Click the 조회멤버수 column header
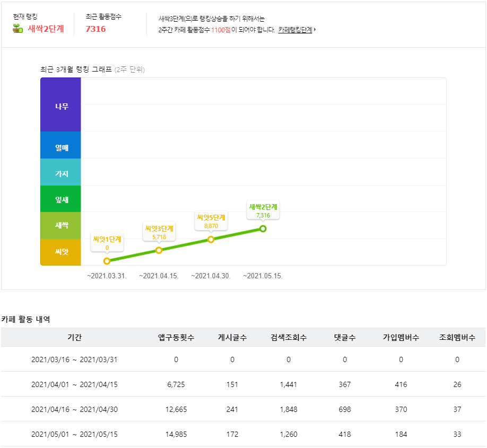Image resolution: width=487 pixels, height=448 pixels. [457, 337]
